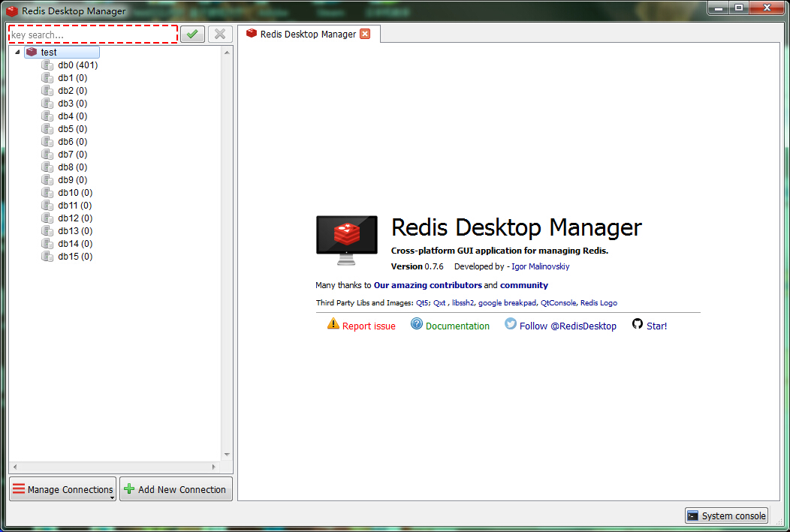
Task: Click Manage Connections button
Action: tap(63, 489)
